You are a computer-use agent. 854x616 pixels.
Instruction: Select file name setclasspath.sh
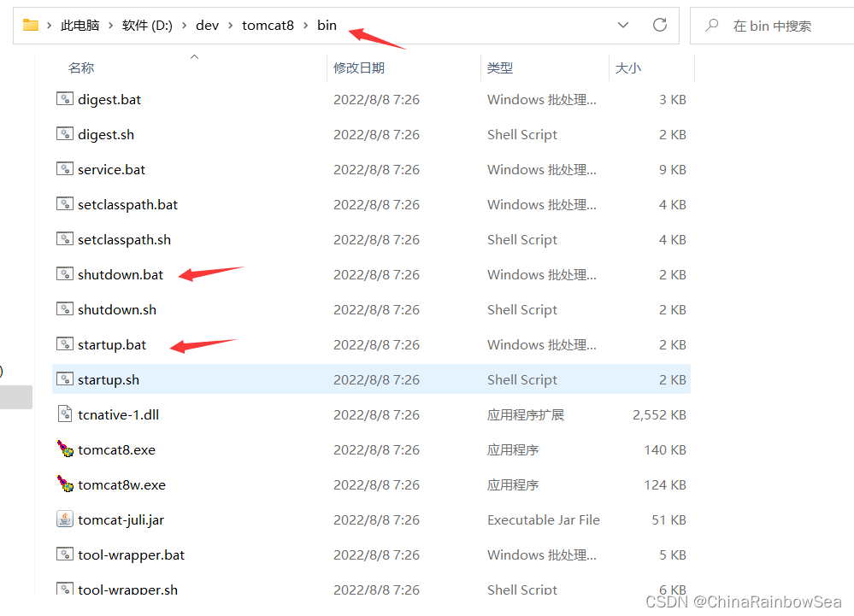tap(124, 240)
